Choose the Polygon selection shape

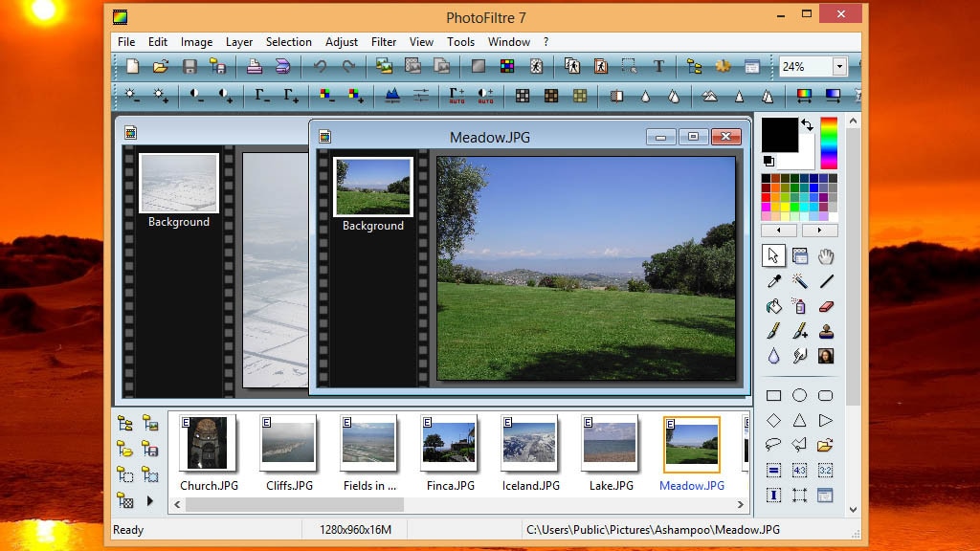(800, 445)
